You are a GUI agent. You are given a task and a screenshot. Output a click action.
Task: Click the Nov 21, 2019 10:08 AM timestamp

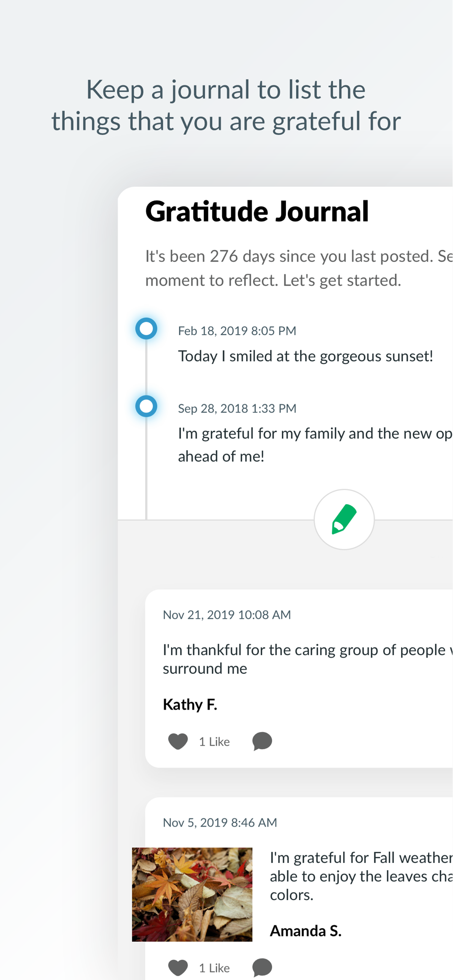[226, 615]
